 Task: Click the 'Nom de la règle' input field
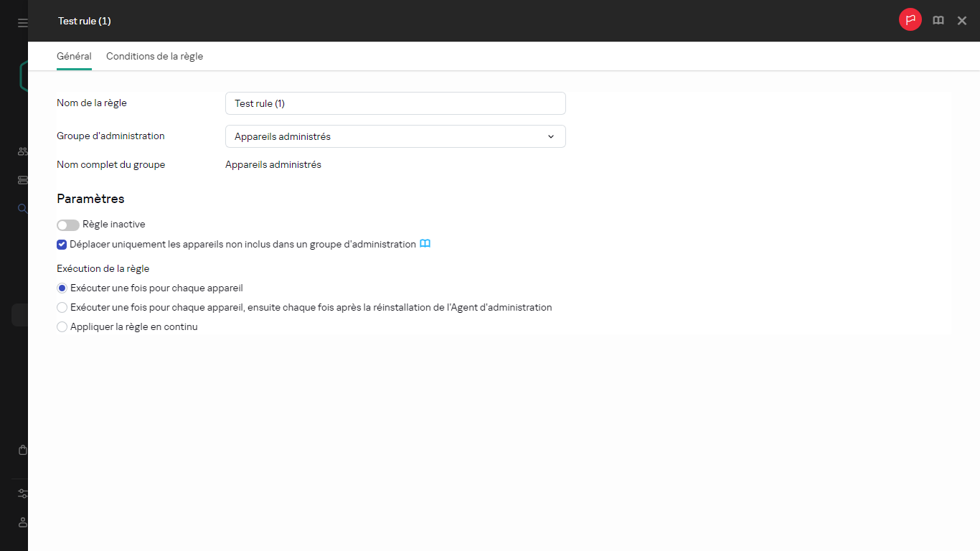(x=395, y=103)
